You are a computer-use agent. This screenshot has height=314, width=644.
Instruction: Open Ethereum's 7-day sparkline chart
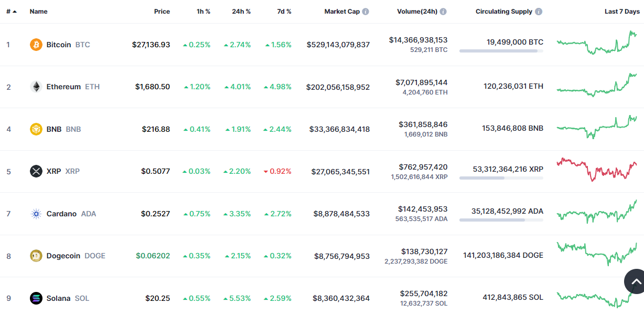click(x=597, y=85)
